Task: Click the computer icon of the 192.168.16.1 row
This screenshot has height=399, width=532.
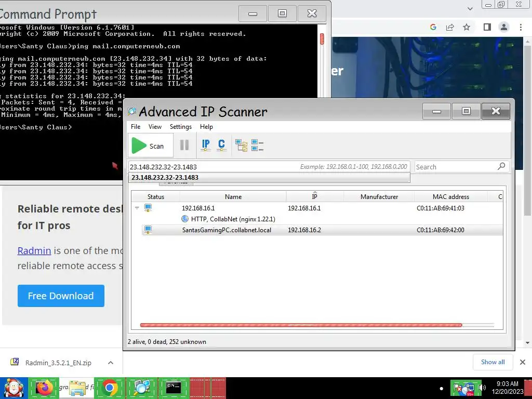Action: (x=148, y=208)
